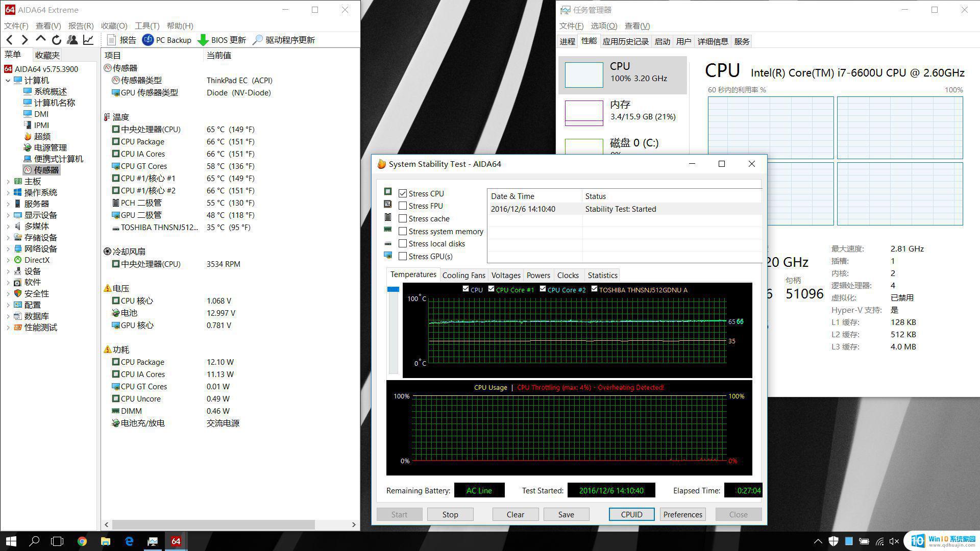Open the 文件(F) menu in AIDA64

click(16, 26)
